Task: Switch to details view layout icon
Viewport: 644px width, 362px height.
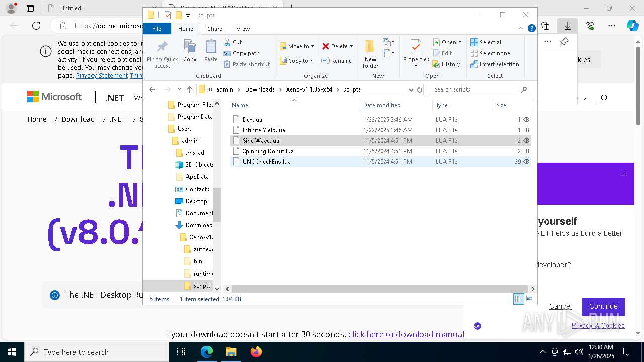Action: click(x=519, y=299)
